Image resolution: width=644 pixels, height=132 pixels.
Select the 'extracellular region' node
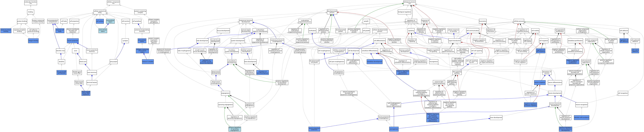click(x=110, y=21)
